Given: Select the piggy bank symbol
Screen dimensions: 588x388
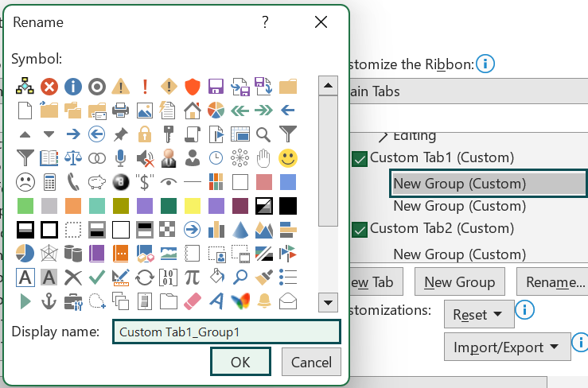Looking at the screenshot, I should click(x=97, y=182).
